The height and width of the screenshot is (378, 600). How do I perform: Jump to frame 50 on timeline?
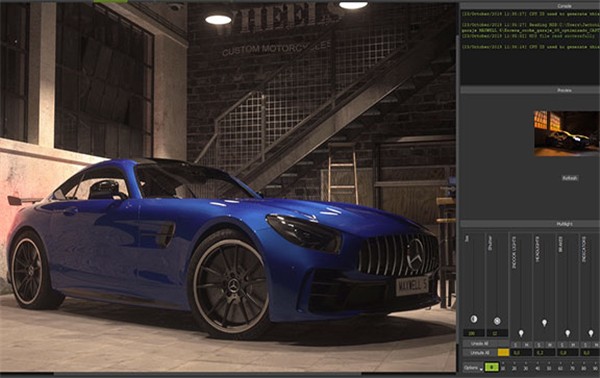[x=549, y=368]
